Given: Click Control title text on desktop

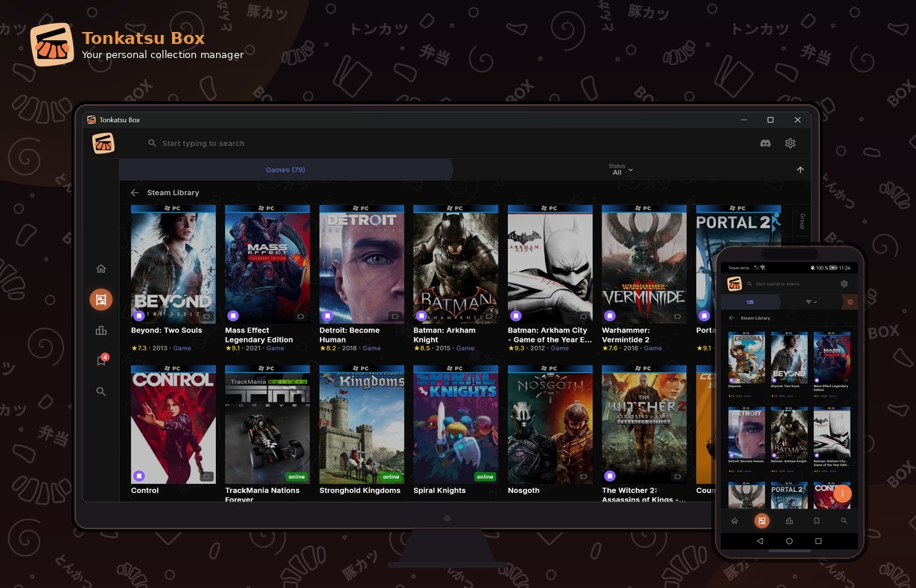Looking at the screenshot, I should 145,490.
